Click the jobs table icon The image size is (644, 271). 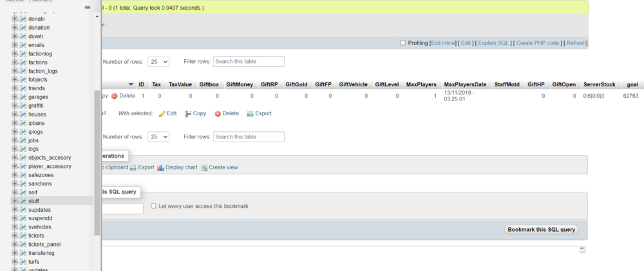[23, 140]
